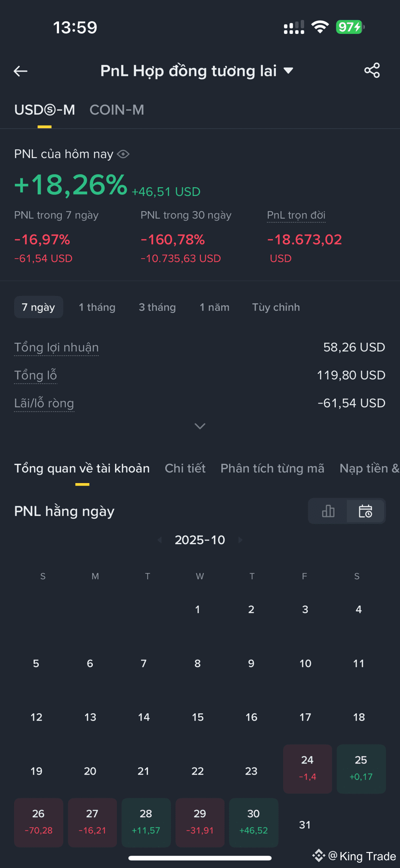
Task: Switch to COIN-M tab
Action: pyautogui.click(x=117, y=110)
